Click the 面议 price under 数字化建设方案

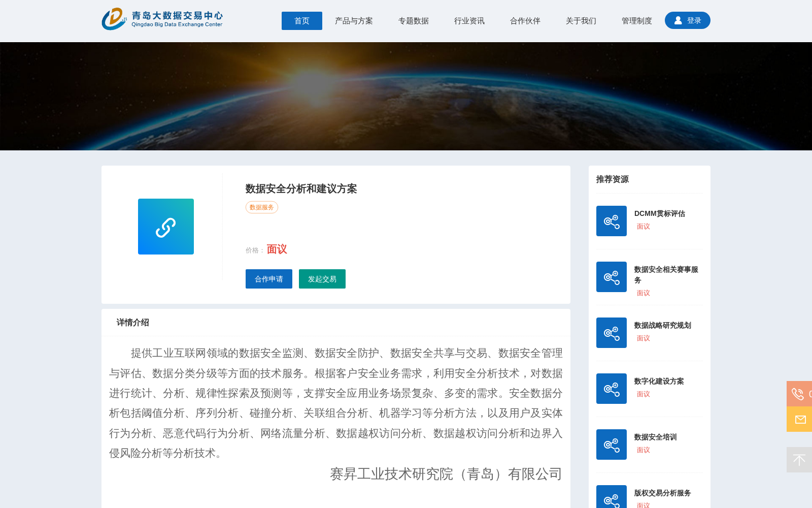tap(644, 394)
